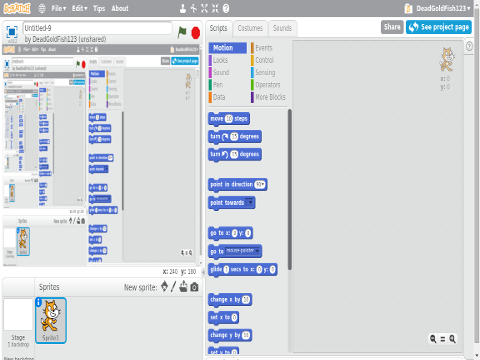Select the Shrink sprite tool
This screenshot has width=480, height=360.
pos(215,8)
